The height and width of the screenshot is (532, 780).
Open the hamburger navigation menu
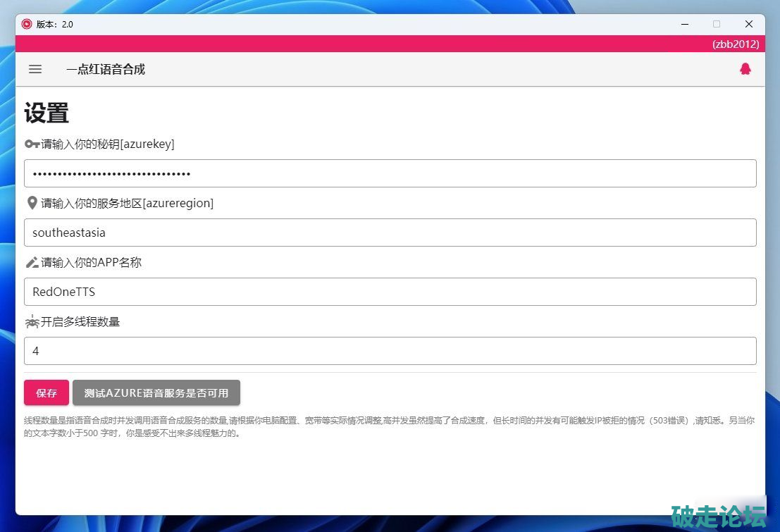[x=35, y=69]
